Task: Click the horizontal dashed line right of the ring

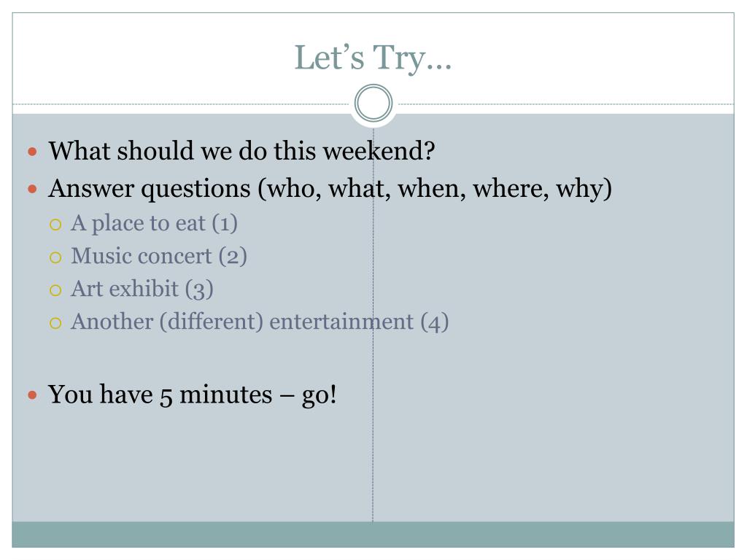Action: click(566, 104)
